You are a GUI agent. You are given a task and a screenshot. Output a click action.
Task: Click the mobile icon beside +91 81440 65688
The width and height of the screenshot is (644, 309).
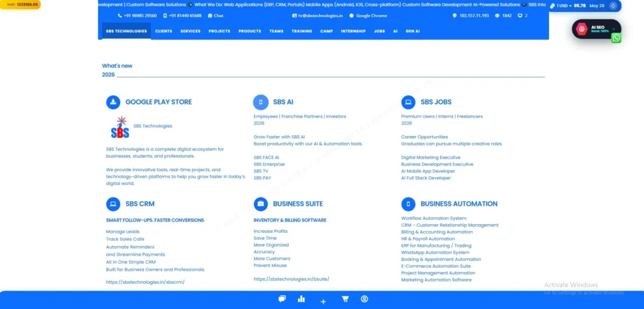165,16
